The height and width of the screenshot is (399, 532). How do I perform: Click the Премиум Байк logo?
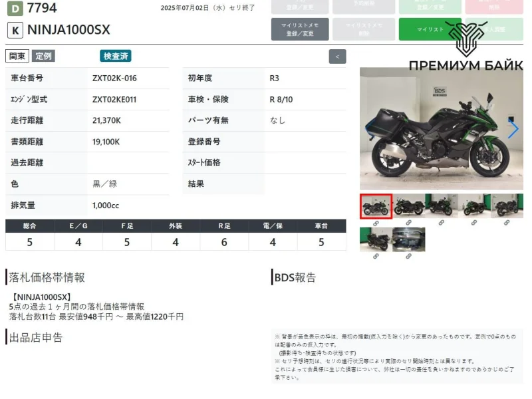pos(465,47)
